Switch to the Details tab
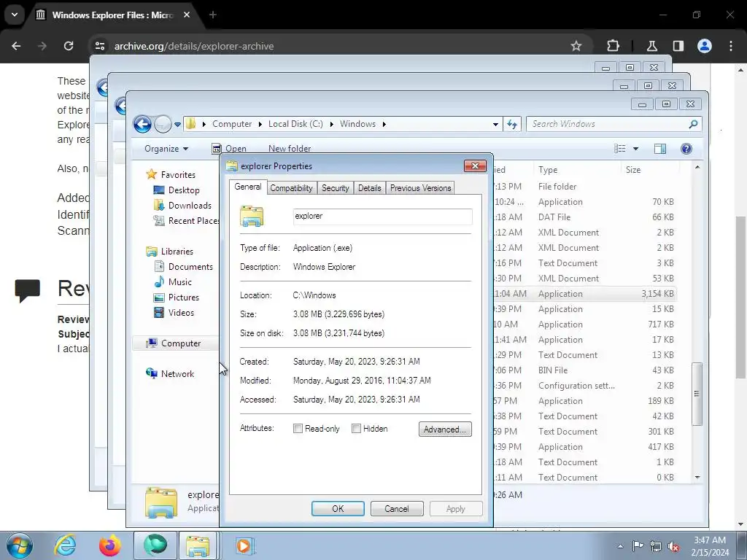This screenshot has height=560, width=747. tap(370, 188)
